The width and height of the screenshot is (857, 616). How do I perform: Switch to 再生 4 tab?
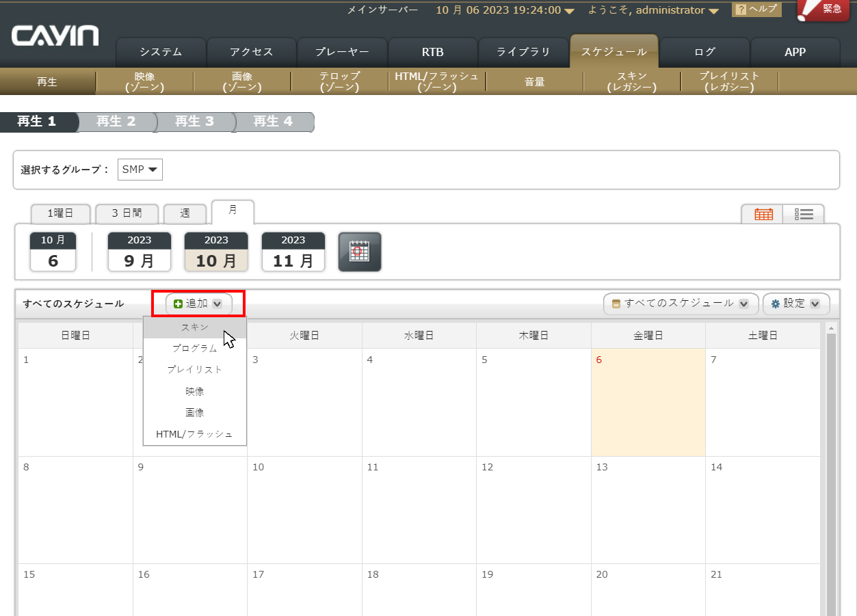point(274,122)
